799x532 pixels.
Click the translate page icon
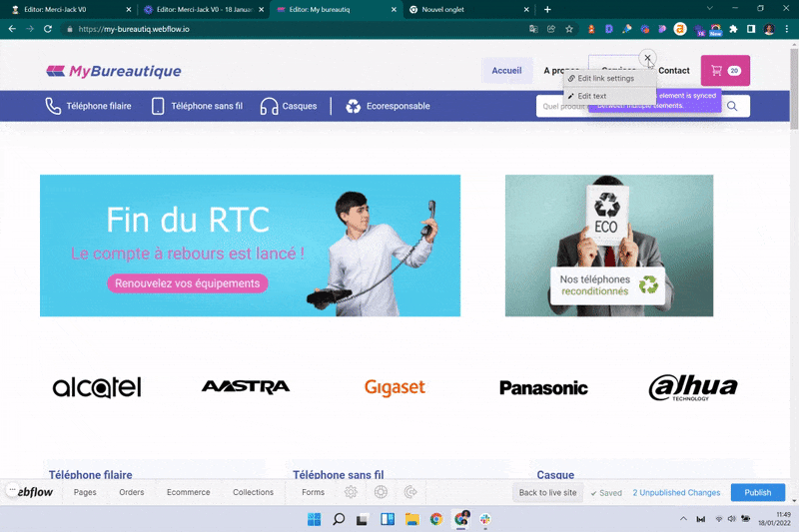point(533,29)
